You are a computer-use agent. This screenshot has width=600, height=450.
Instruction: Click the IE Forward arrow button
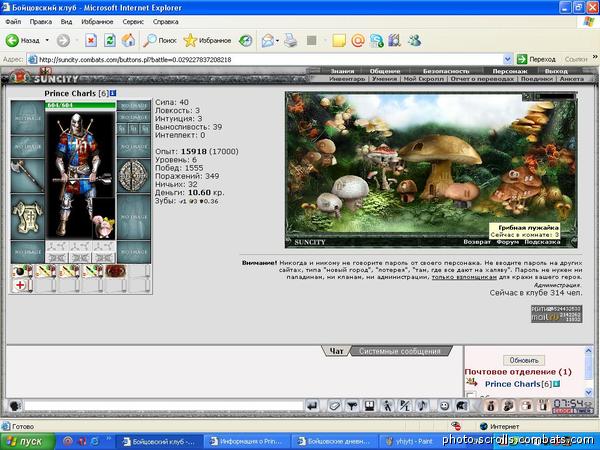coord(63,40)
